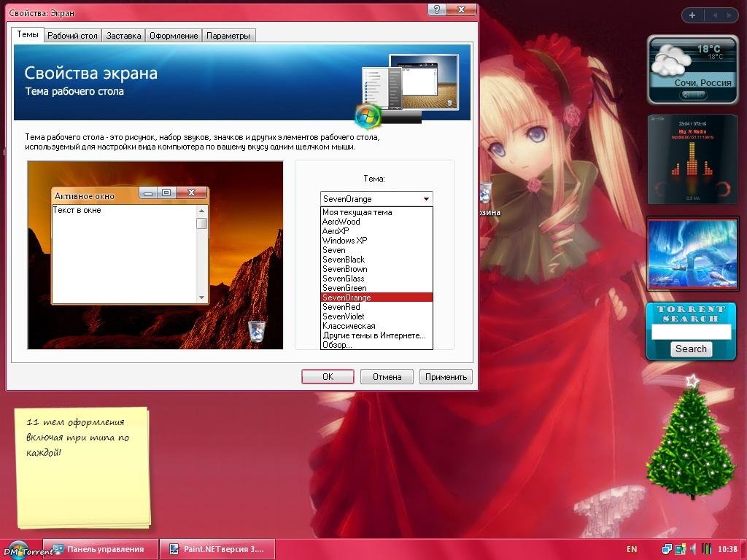The height and width of the screenshot is (560, 747).
Task: Click the Отмена button
Action: point(387,377)
